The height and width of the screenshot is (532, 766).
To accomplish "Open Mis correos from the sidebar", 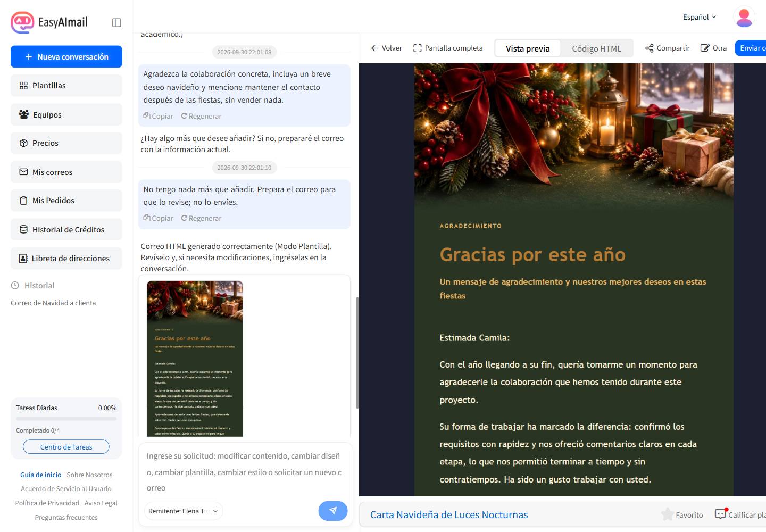I will point(66,172).
